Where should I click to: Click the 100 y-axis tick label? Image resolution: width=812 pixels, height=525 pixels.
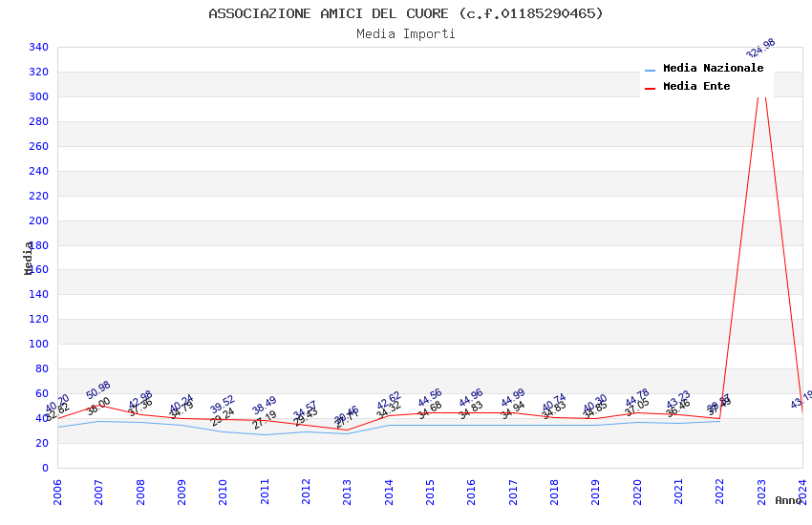[39, 344]
